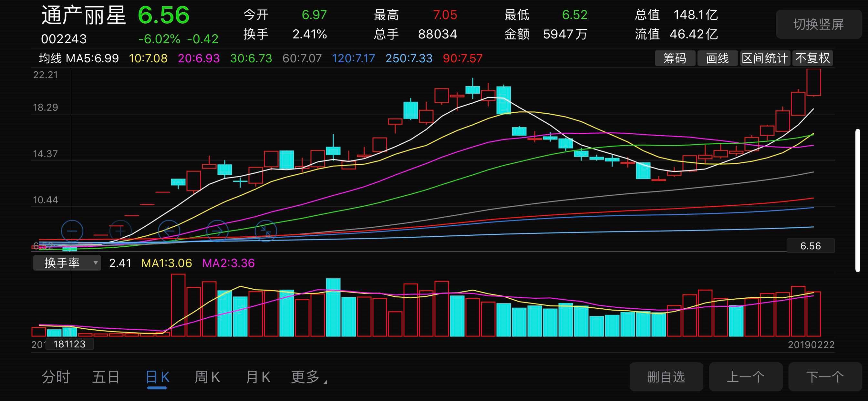Tap the change figure -6.02%
This screenshot has height=401, width=868.
click(160, 39)
